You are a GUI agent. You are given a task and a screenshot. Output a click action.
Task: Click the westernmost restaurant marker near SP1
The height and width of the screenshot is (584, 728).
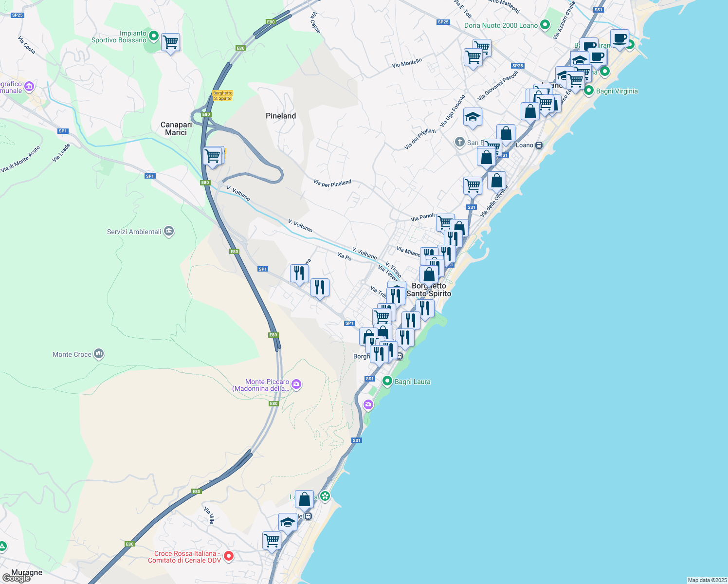click(x=299, y=274)
